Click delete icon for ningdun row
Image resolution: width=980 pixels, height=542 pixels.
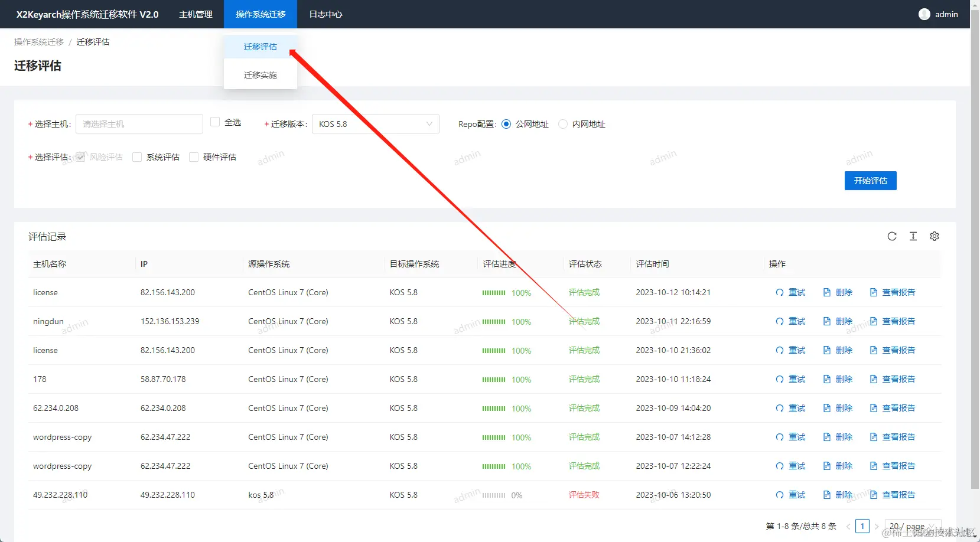(x=827, y=321)
